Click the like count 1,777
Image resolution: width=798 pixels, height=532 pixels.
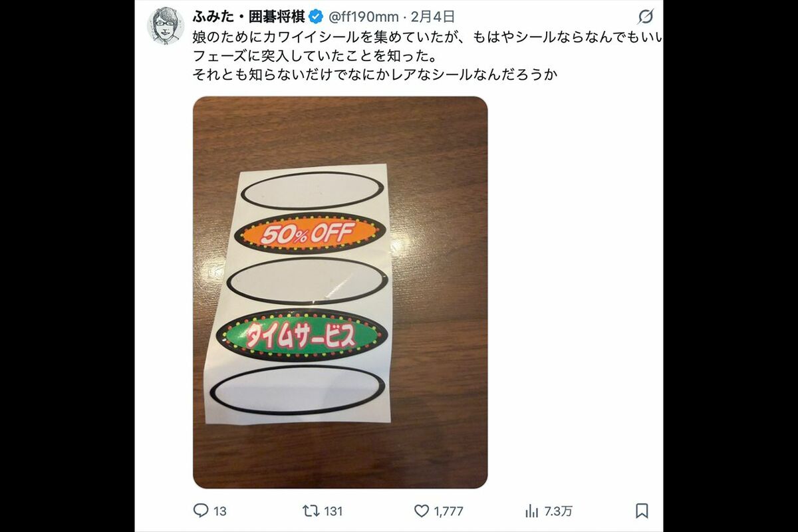point(448,511)
